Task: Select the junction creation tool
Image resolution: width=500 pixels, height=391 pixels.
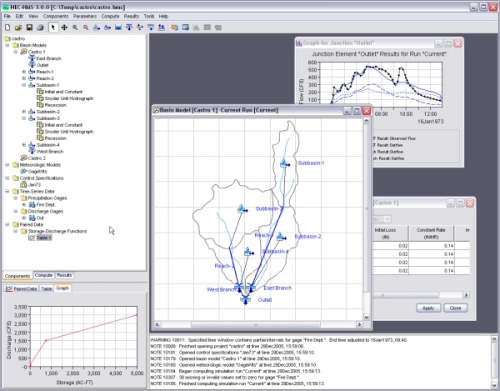Action: click(129, 27)
